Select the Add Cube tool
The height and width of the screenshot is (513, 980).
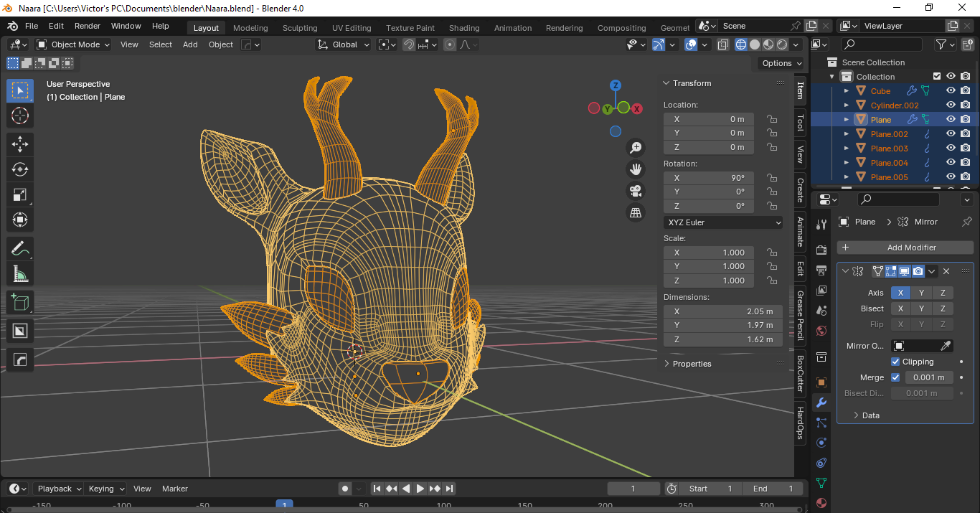point(20,302)
